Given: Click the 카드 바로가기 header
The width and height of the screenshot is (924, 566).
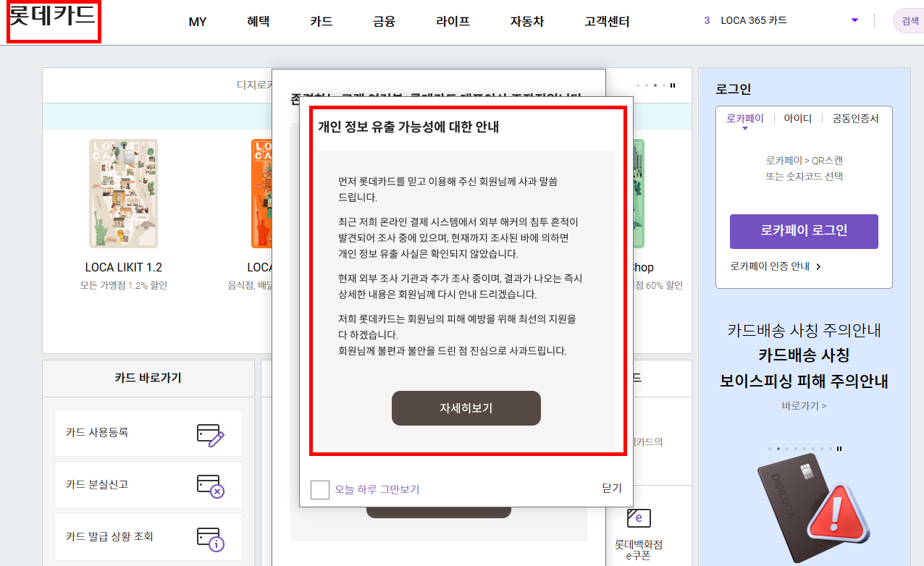Looking at the screenshot, I should coord(148,378).
